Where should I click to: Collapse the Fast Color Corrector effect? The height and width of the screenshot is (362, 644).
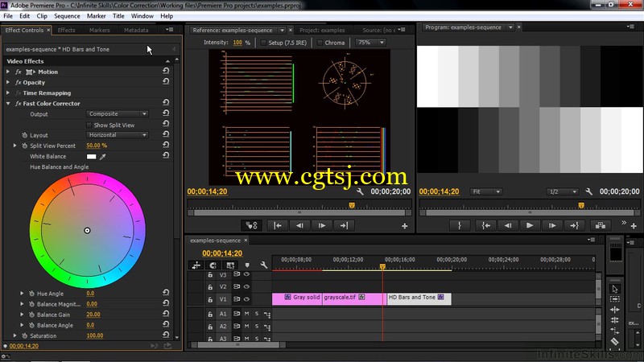coord(8,104)
